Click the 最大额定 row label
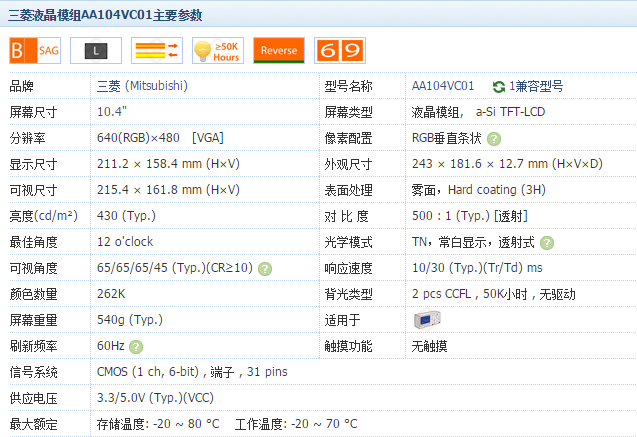 pyautogui.click(x=33, y=424)
